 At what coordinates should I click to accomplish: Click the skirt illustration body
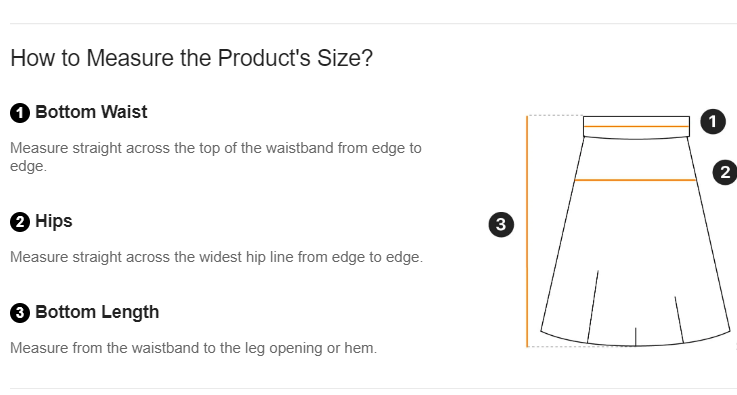[x=635, y=231]
